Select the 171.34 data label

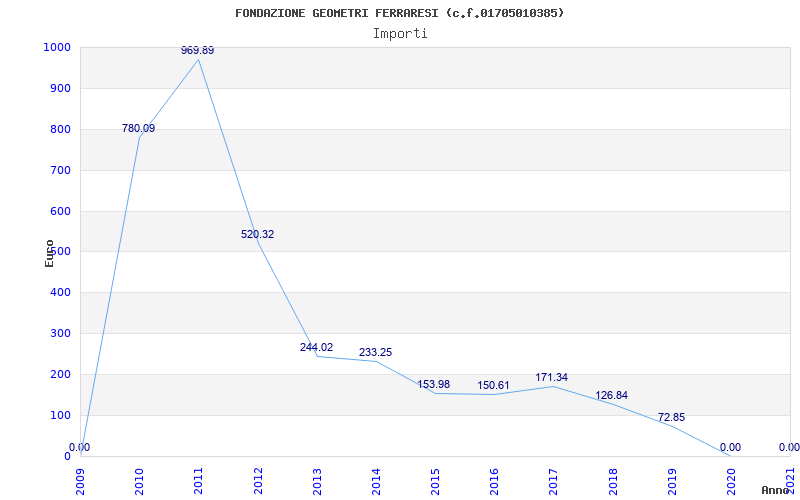coord(552,377)
